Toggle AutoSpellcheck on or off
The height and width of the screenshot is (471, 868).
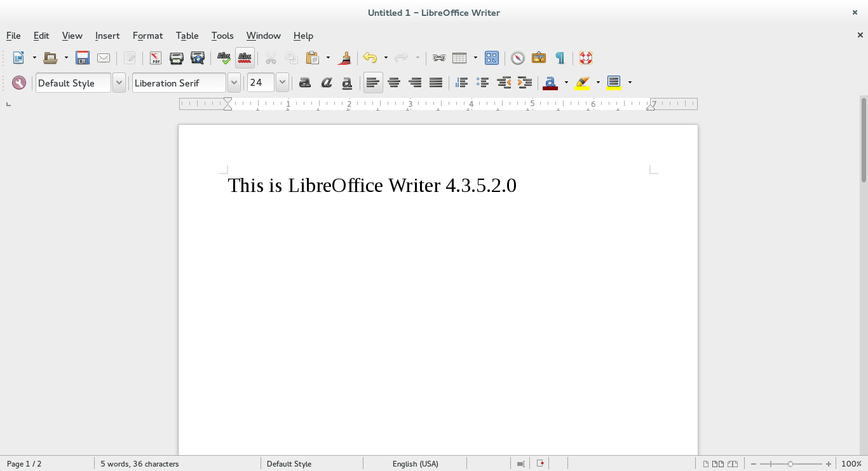(x=245, y=58)
